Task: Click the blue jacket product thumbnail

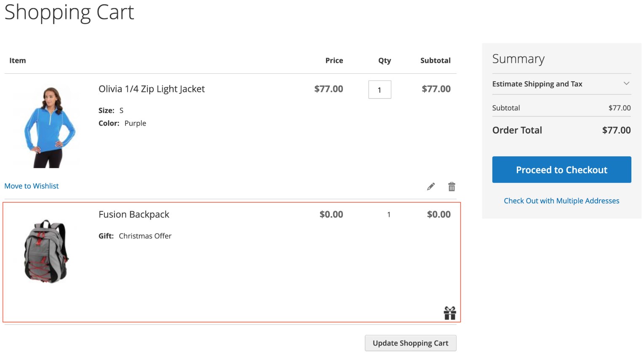Action: [46, 127]
